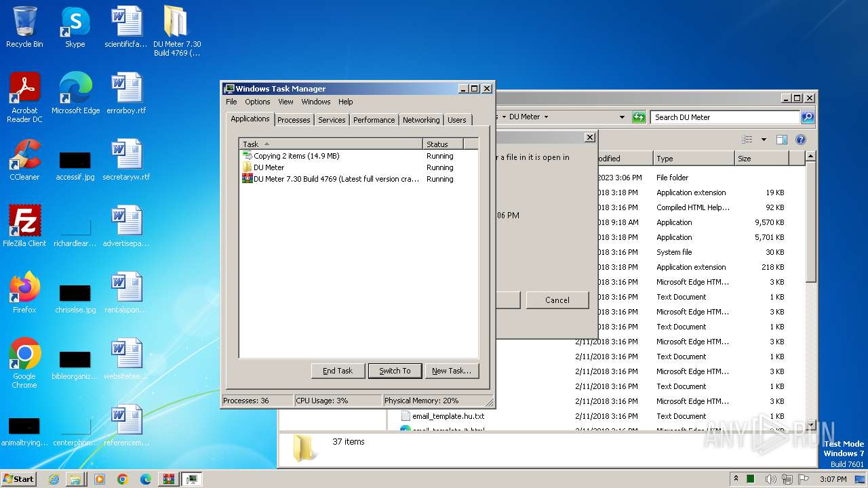Open the view options dropdown arrow in Explorer
Screen dimensions: 868x488
[x=764, y=140]
